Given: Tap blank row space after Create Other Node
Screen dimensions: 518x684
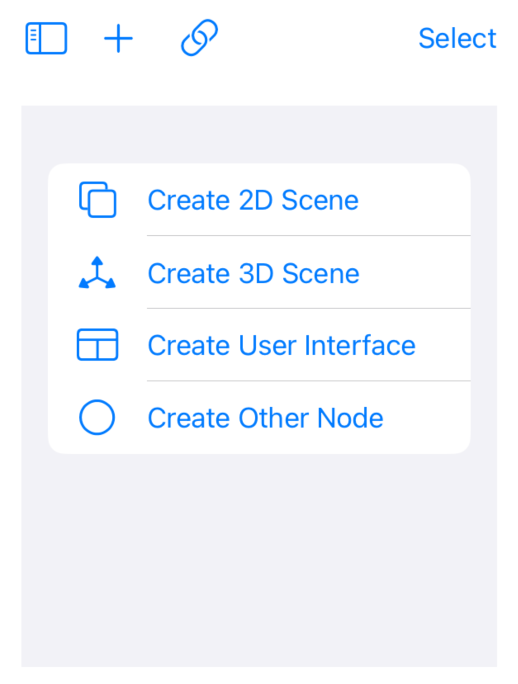Looking at the screenshot, I should [x=427, y=418].
